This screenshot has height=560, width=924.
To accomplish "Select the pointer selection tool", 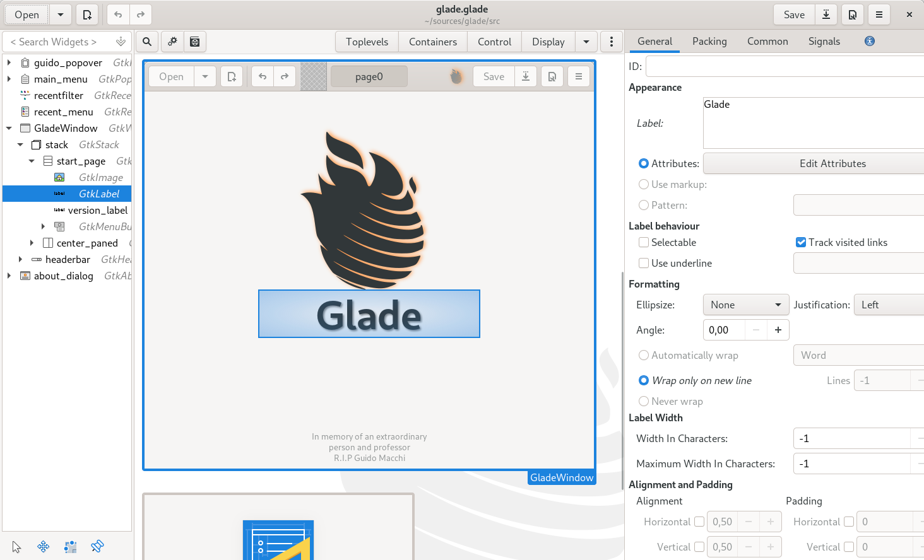I will click(x=16, y=547).
